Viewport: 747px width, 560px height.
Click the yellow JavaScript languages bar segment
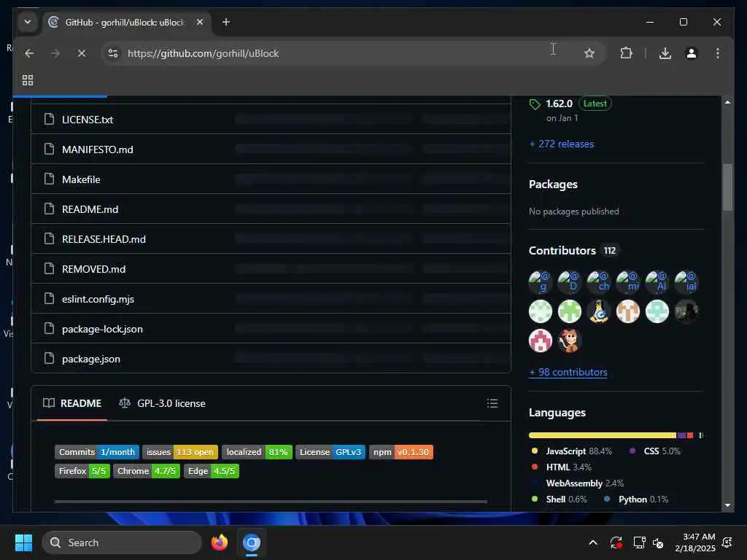602,435
